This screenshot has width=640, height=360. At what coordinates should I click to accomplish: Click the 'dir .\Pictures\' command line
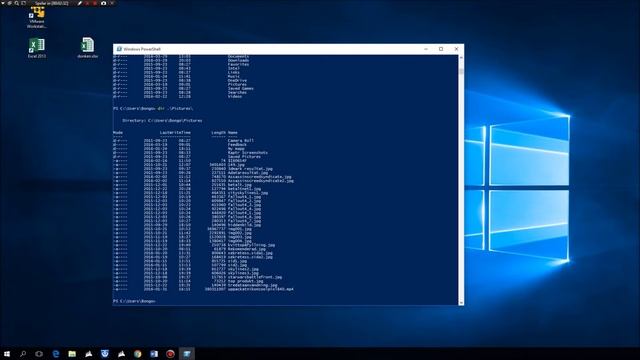[175, 109]
